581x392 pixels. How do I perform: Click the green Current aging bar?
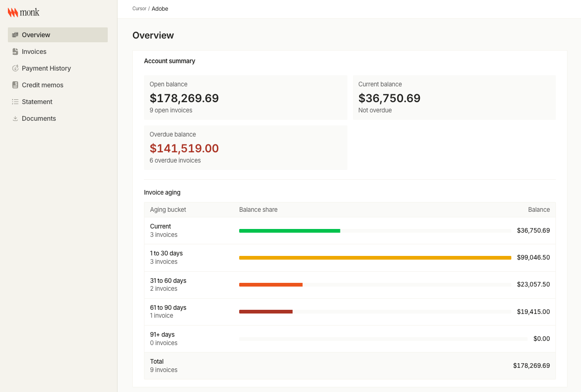pos(290,231)
